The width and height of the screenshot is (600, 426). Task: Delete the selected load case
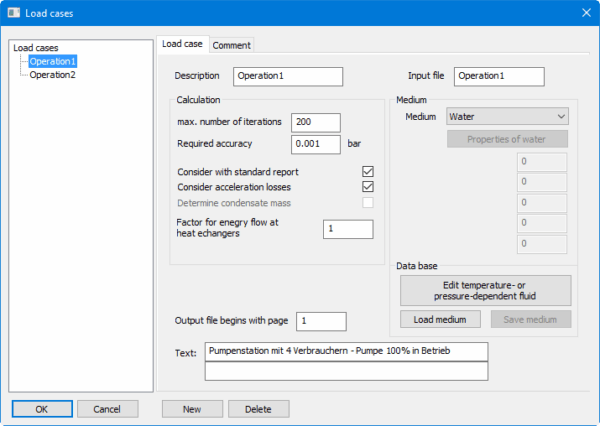click(x=258, y=409)
